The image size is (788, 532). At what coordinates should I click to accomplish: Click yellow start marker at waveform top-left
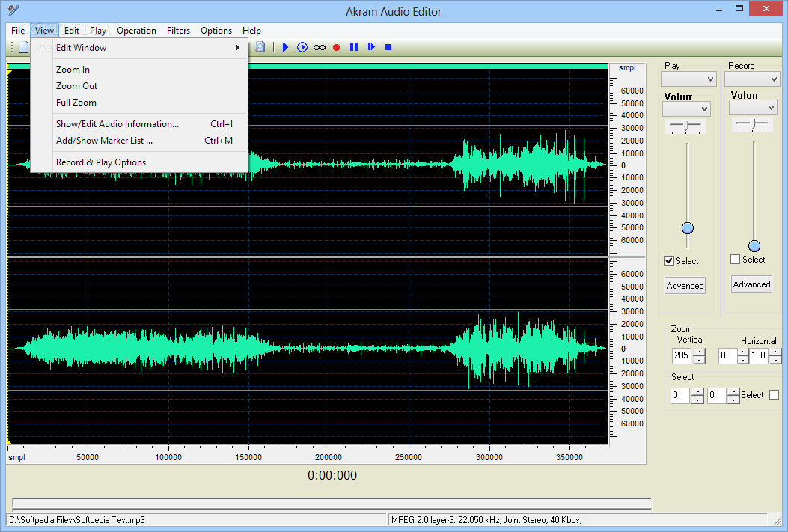pos(10,73)
